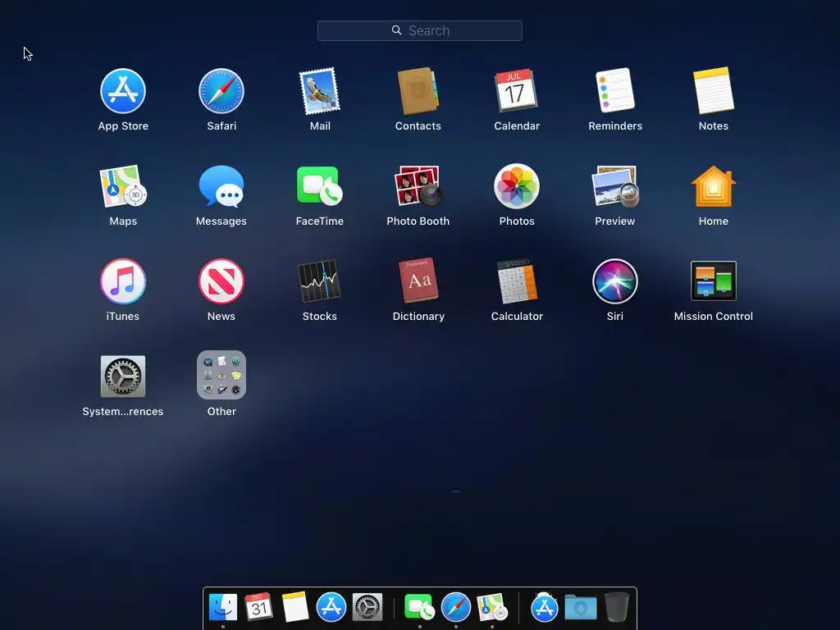
Task: Launch the Dictionary app
Action: [x=418, y=281]
